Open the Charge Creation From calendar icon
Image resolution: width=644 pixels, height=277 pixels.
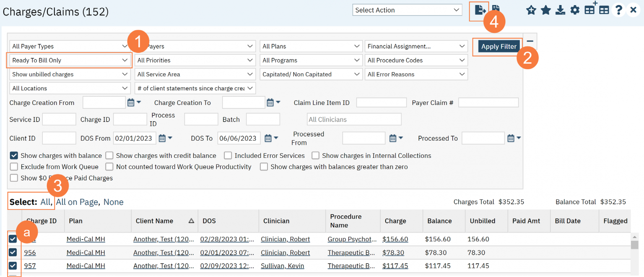click(131, 102)
